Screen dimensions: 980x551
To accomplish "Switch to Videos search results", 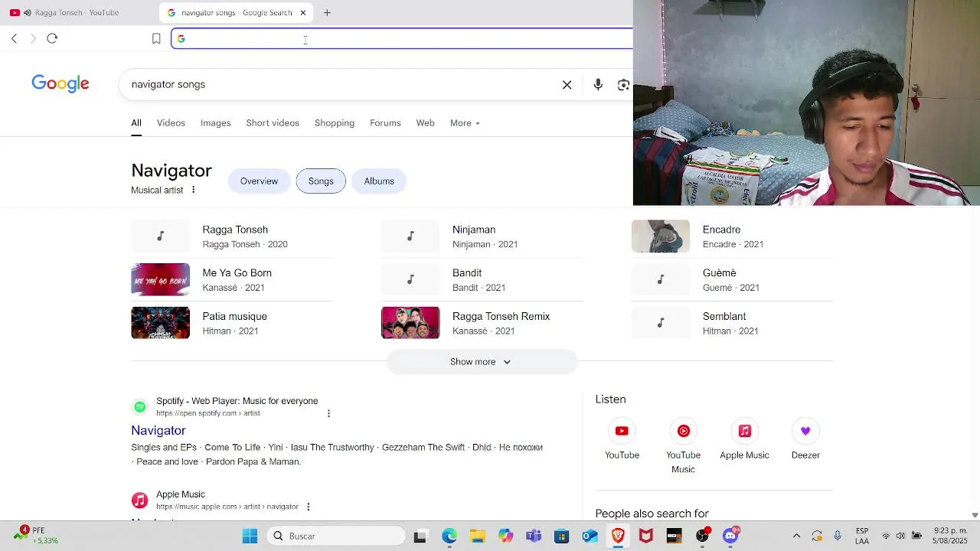I will click(x=171, y=123).
